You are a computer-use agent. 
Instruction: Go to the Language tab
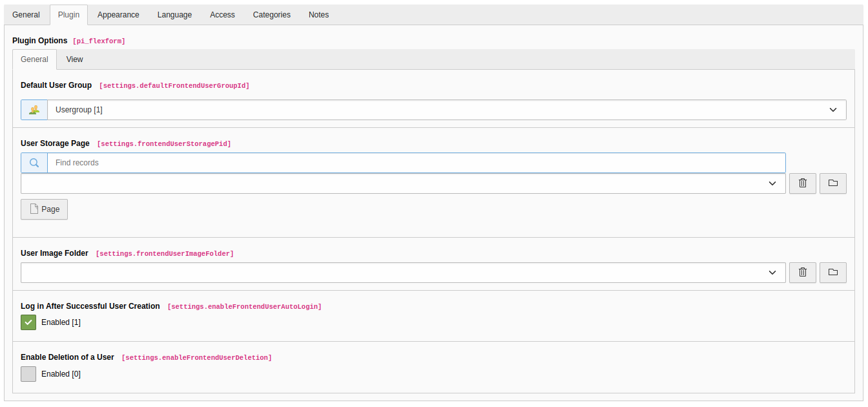tap(174, 15)
